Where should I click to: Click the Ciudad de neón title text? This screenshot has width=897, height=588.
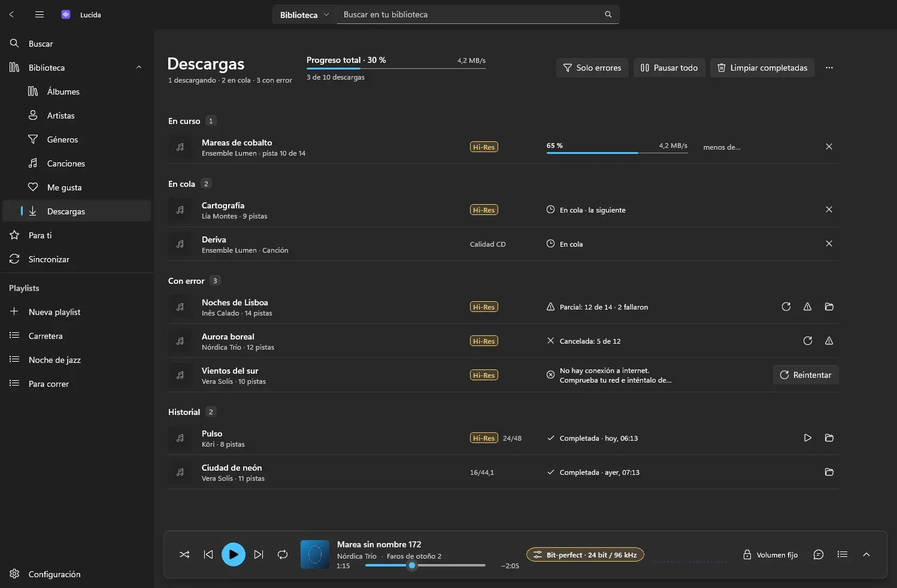click(232, 468)
